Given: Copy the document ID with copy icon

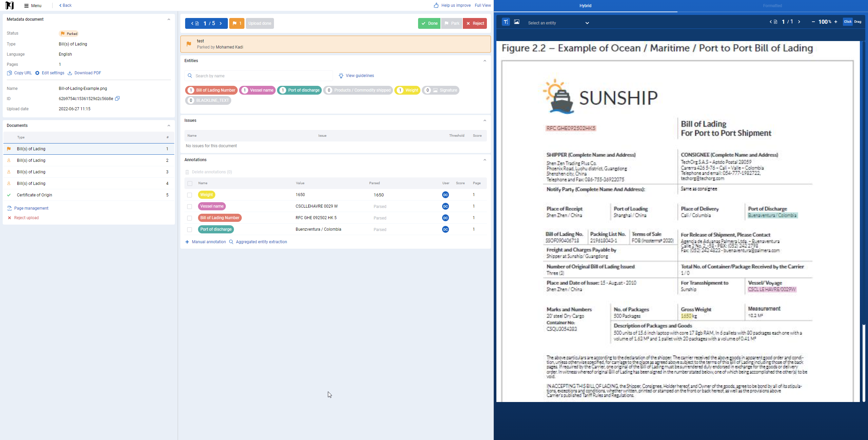Looking at the screenshot, I should [117, 98].
